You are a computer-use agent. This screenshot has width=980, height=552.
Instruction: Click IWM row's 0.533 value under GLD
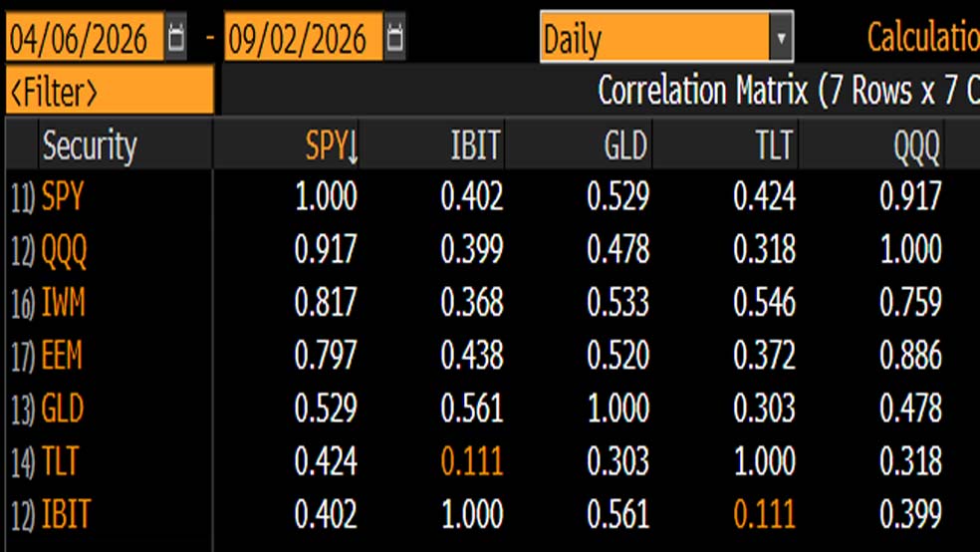click(x=618, y=303)
